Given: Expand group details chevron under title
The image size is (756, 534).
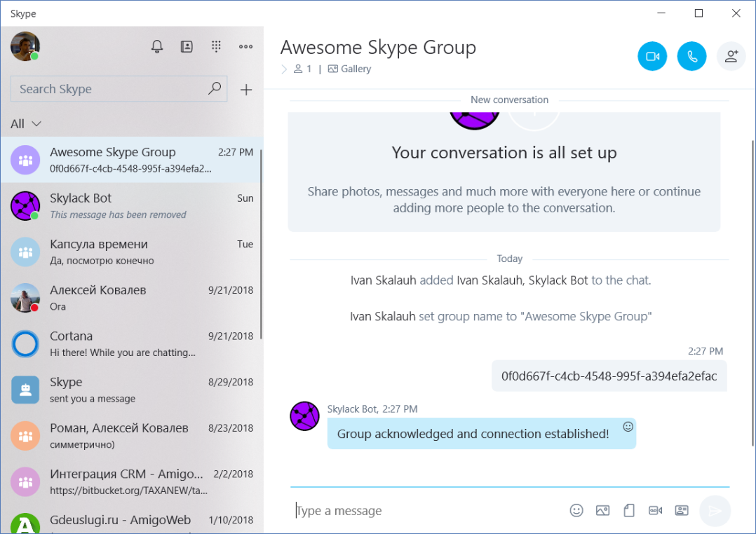Looking at the screenshot, I should [x=284, y=69].
